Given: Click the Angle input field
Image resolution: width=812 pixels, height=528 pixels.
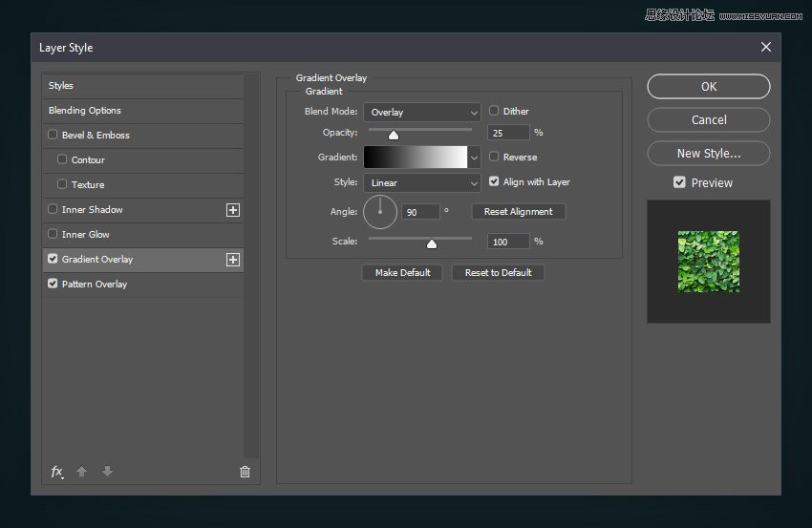Looking at the screenshot, I should tap(420, 212).
